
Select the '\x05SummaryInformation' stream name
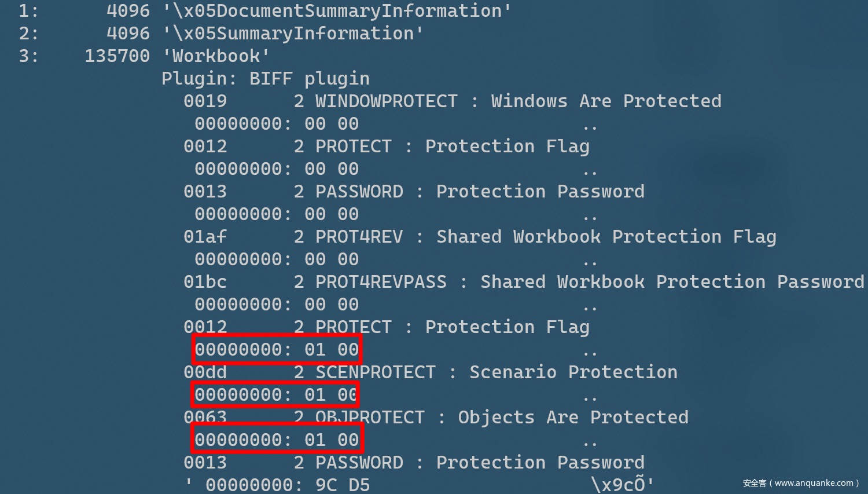pos(293,34)
